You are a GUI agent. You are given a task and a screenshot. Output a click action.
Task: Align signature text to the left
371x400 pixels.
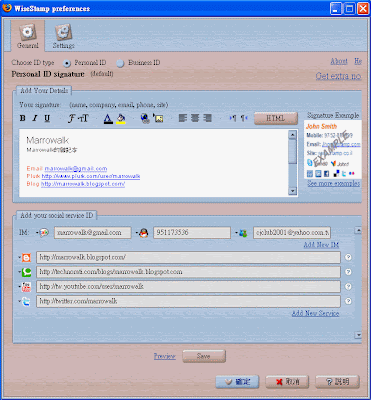point(183,118)
